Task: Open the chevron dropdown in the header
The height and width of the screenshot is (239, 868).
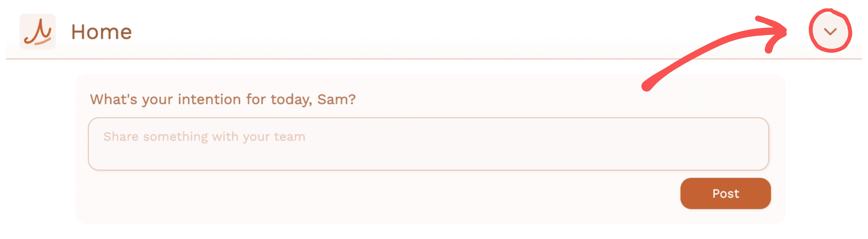Action: click(x=830, y=32)
